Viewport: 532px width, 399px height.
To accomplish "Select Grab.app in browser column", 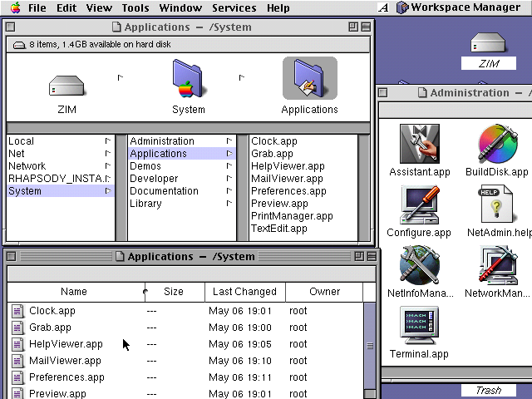I will (303, 153).
